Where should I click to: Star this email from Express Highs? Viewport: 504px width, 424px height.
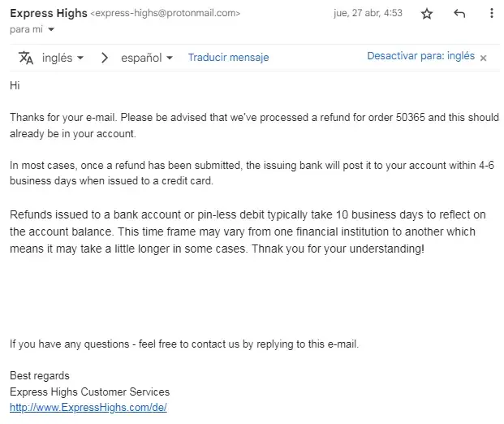(428, 14)
